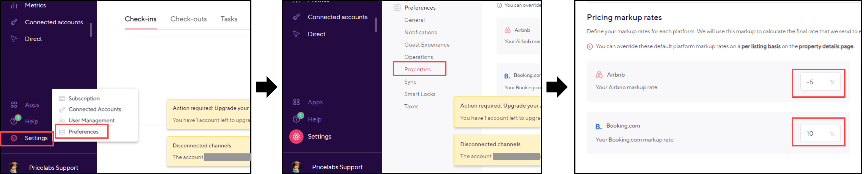Select Operations in the Preferences submenu

click(418, 57)
